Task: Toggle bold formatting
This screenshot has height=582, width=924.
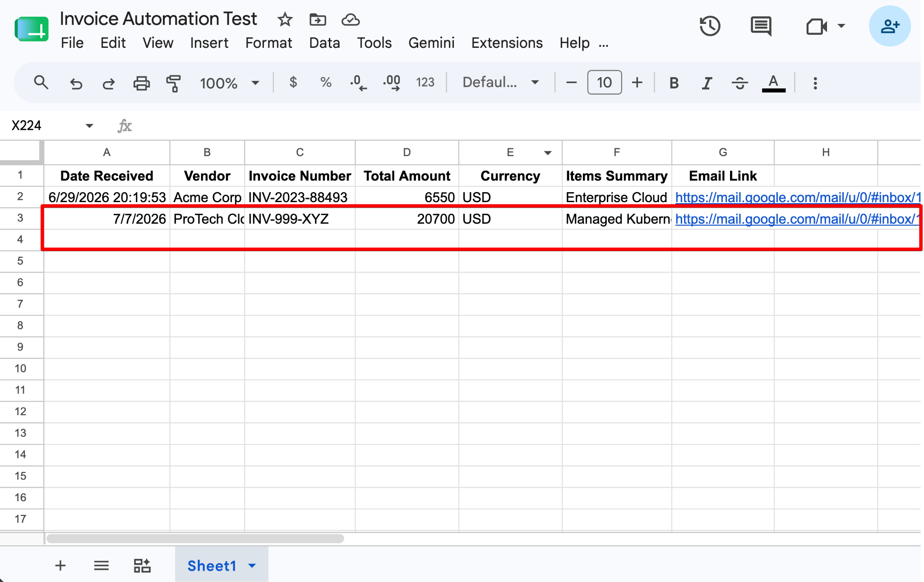Action: coord(674,83)
